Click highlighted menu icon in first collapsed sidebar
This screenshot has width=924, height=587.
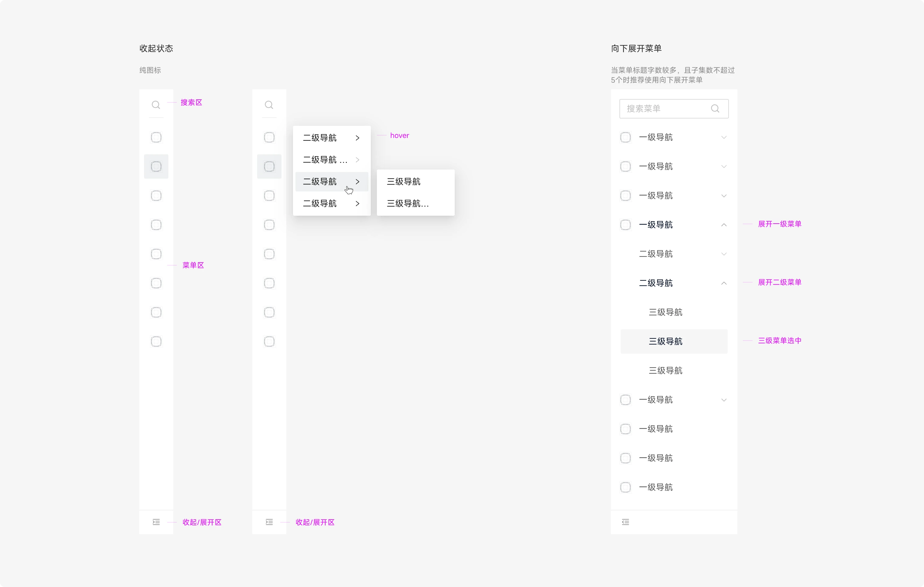point(156,166)
